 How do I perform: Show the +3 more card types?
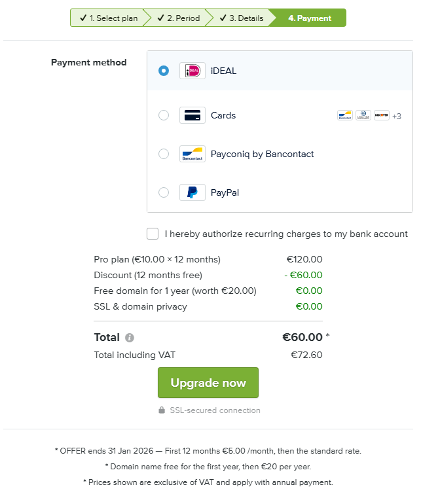396,117
